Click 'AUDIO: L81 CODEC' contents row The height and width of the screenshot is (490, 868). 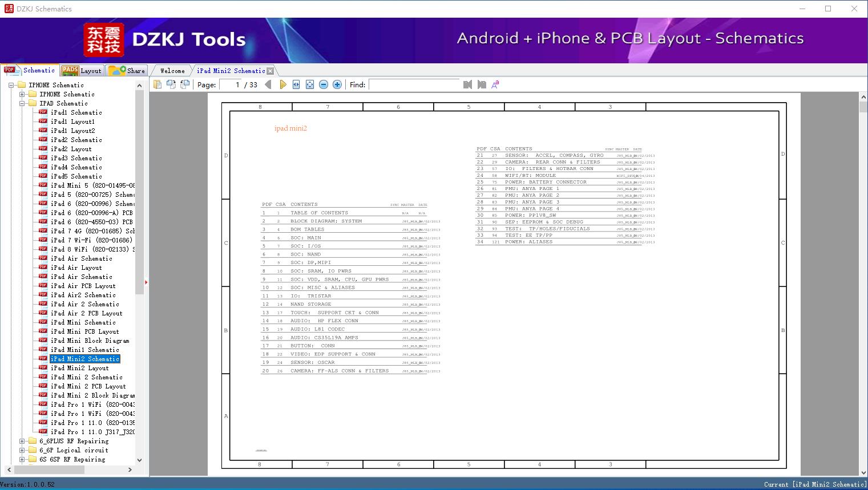pos(351,329)
